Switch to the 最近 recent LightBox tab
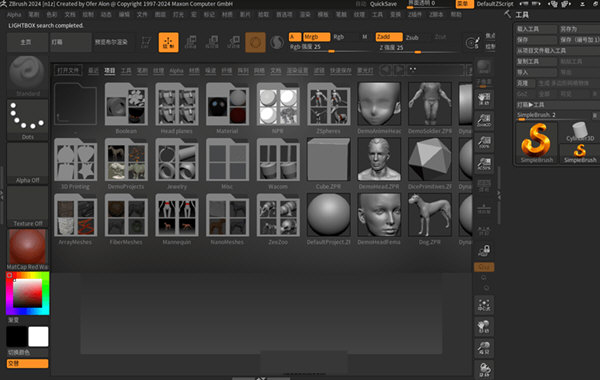 [93, 70]
